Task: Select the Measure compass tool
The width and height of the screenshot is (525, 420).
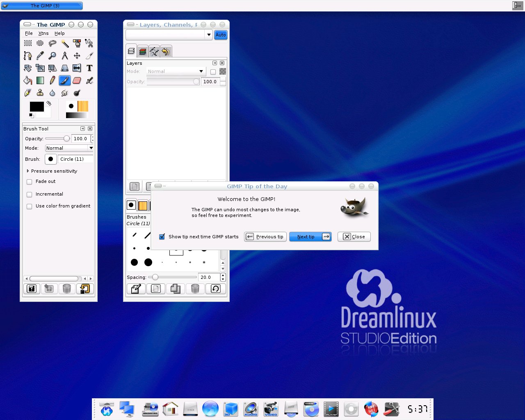Action: (65, 55)
